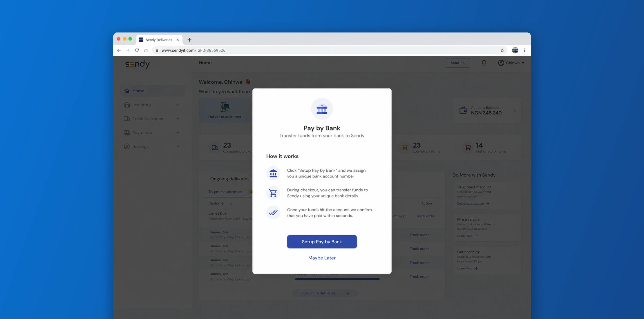This screenshot has width=644, height=319.
Task: Click the browser profile avatar
Action: coord(515,50)
